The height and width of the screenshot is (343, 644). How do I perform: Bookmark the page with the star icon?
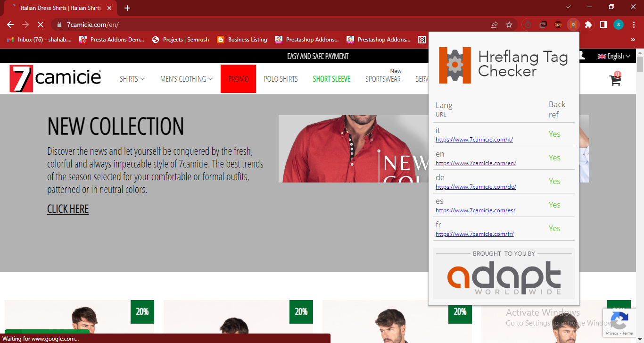pyautogui.click(x=509, y=25)
